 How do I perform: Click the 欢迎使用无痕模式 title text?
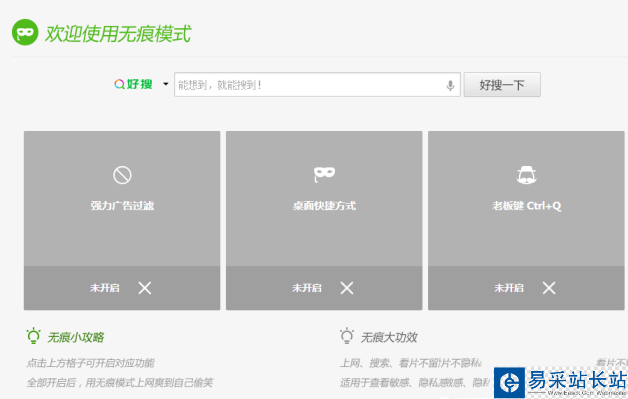click(x=118, y=33)
